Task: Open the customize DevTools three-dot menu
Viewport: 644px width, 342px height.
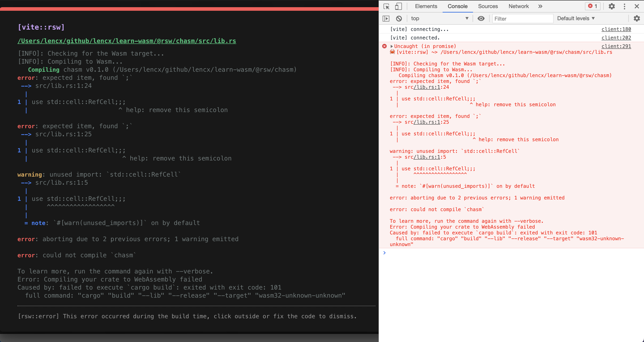Action: (x=625, y=6)
